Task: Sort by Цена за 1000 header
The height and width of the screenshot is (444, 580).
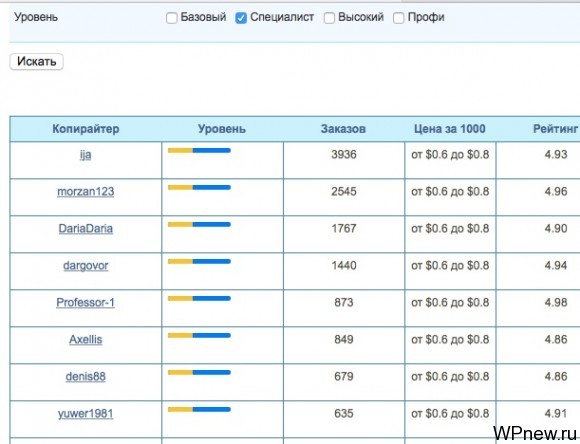Action: pos(449,129)
